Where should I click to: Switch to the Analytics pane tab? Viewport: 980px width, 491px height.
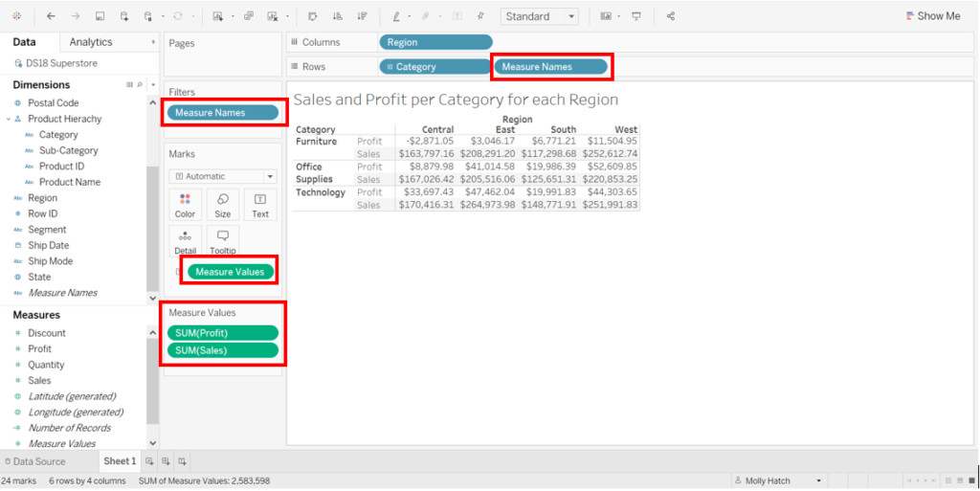91,42
